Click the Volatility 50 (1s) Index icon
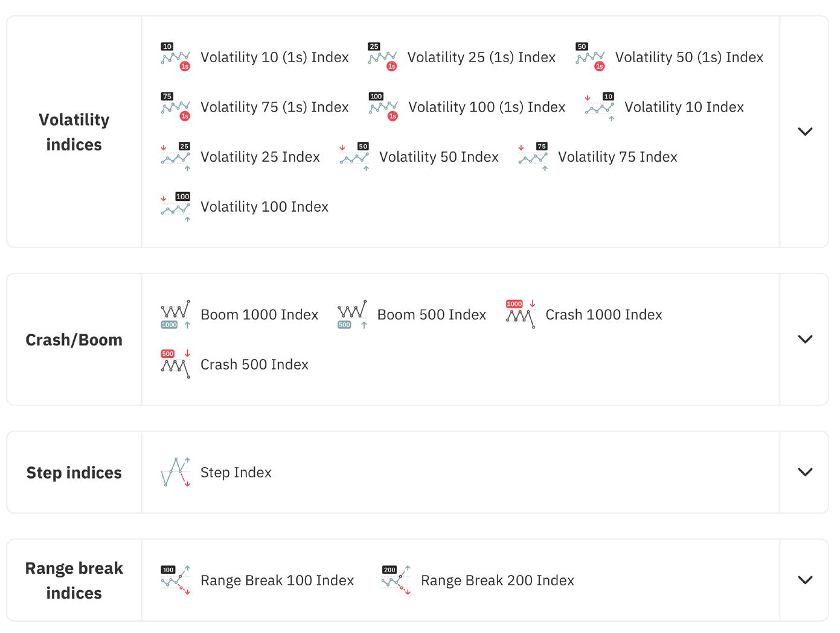Viewport: 840px width, 633px height. (x=590, y=57)
